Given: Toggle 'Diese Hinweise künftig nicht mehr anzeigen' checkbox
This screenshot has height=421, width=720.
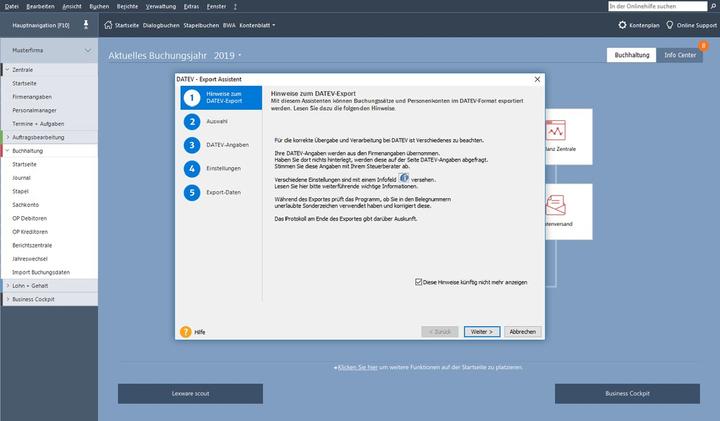Looking at the screenshot, I should point(418,282).
